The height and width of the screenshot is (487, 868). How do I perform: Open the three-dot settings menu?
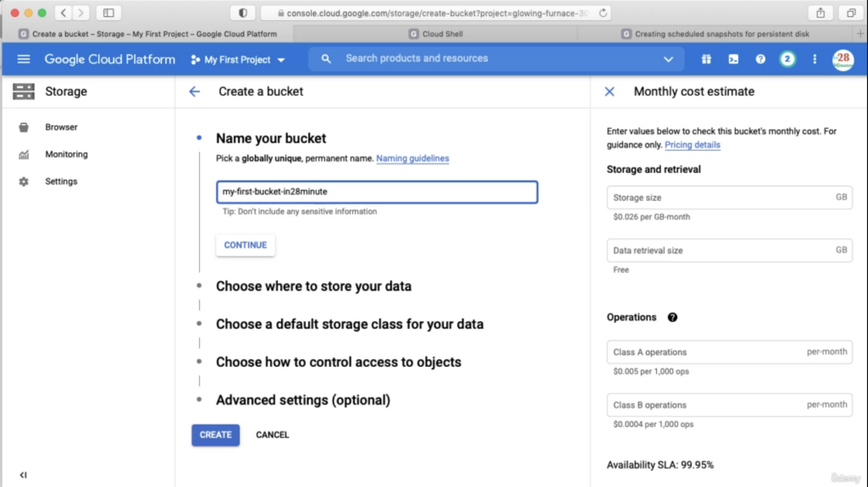(814, 59)
